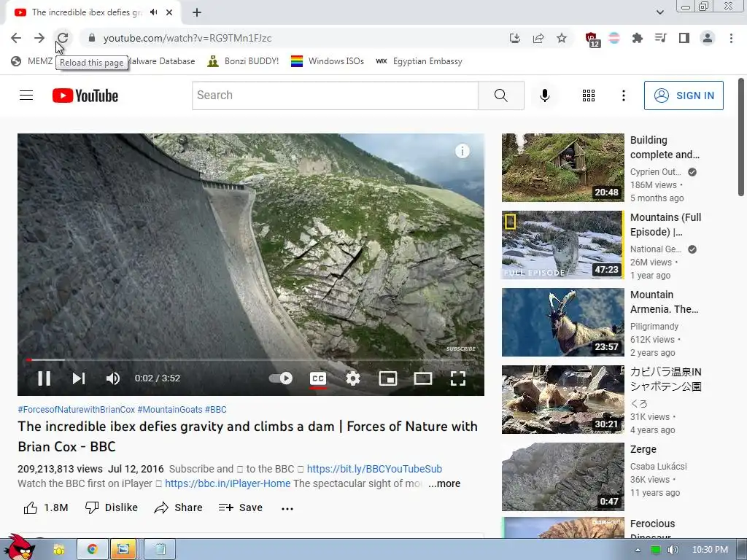Screen dimensions: 747x560
Task: Open the YouTube guide hamburger menu
Action: (x=26, y=96)
